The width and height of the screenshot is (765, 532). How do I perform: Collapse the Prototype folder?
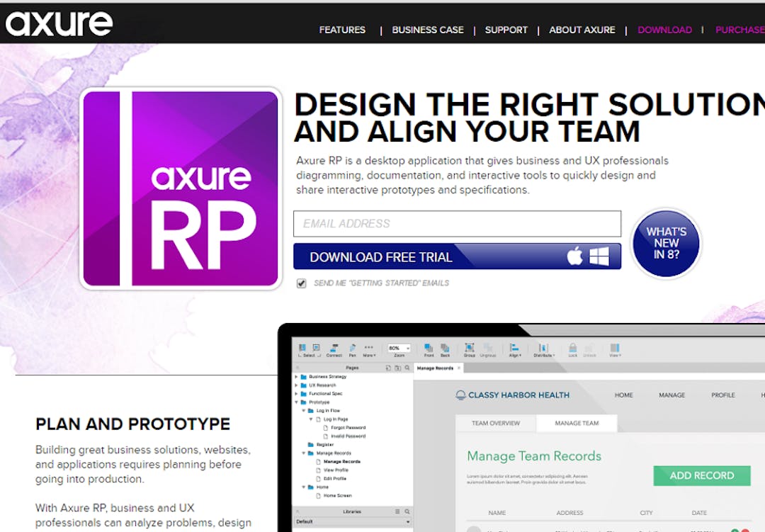(295, 402)
